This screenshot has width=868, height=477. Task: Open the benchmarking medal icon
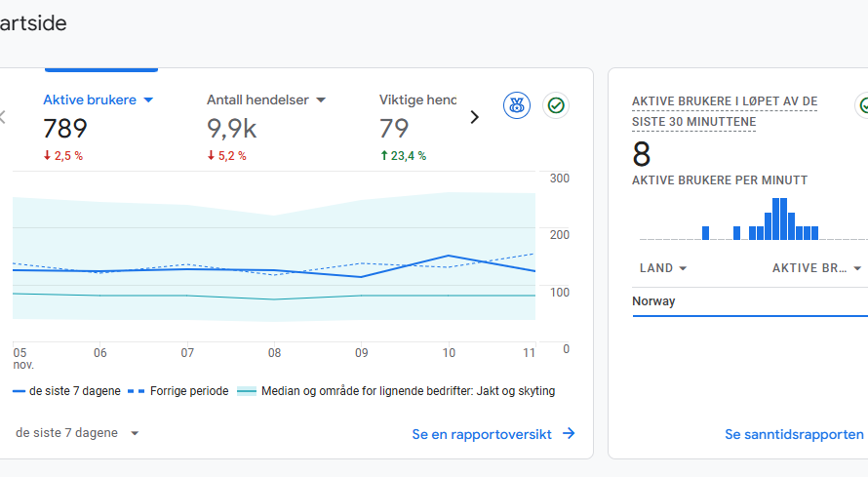click(517, 105)
